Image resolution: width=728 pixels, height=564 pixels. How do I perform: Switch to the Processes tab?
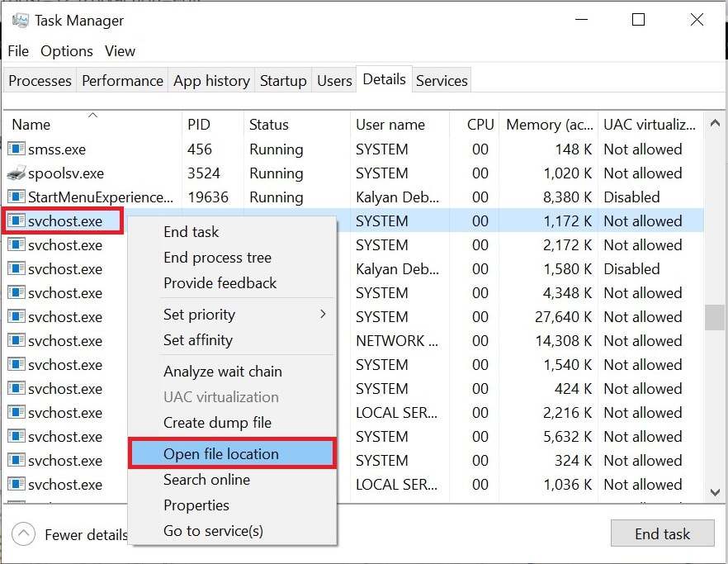tap(40, 81)
